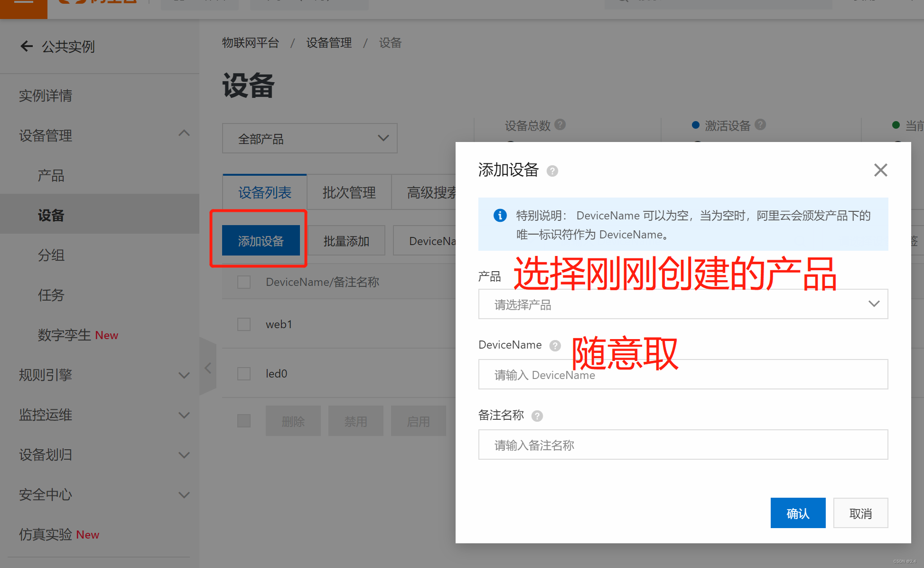Check the checkbox next to led0 device
The width and height of the screenshot is (924, 568).
click(x=243, y=373)
